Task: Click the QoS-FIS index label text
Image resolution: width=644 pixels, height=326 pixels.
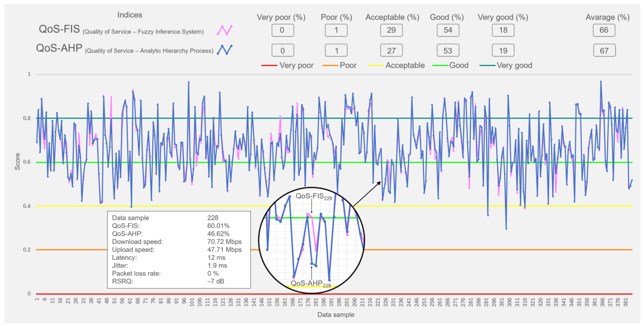Action: pos(121,29)
